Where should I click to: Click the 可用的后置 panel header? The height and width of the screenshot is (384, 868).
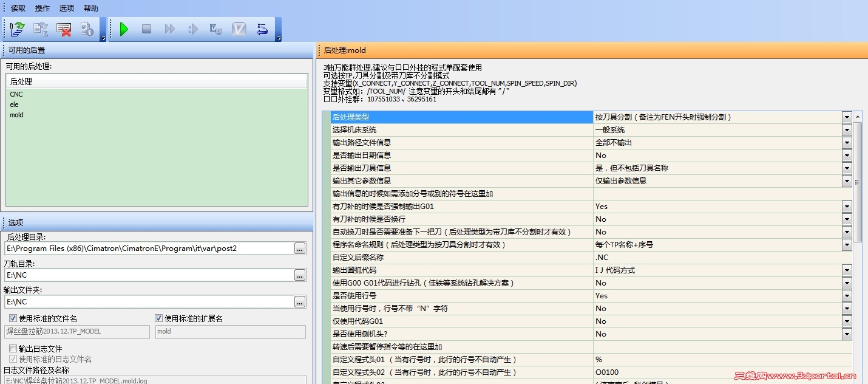[157, 50]
